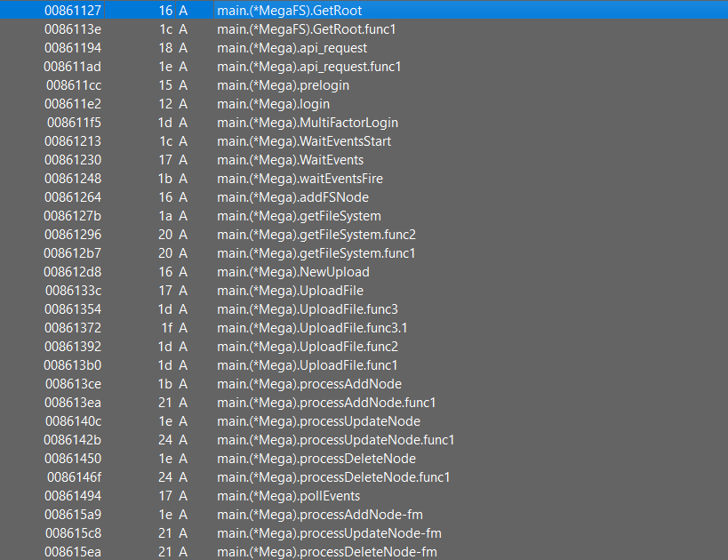Viewport: 728px width, 560px height.
Task: Click address 008615ea
Action: coord(72,552)
